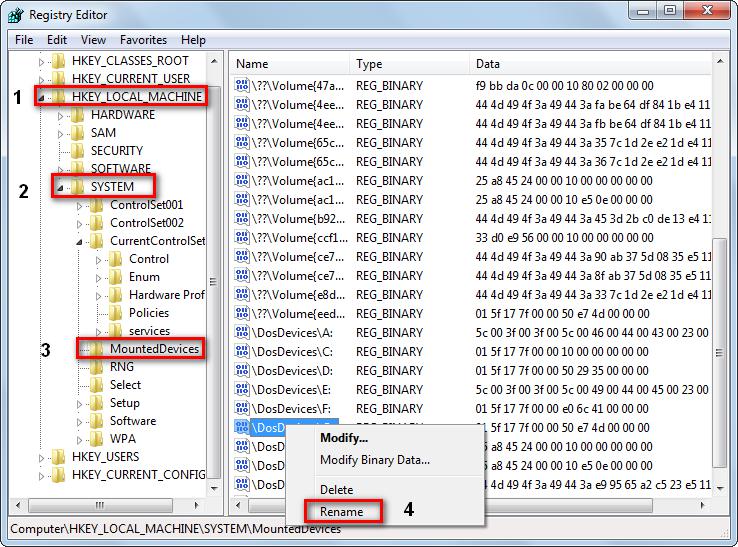Image resolution: width=738 pixels, height=547 pixels.
Task: Expand the ControlSet001 key
Action: tap(80, 206)
